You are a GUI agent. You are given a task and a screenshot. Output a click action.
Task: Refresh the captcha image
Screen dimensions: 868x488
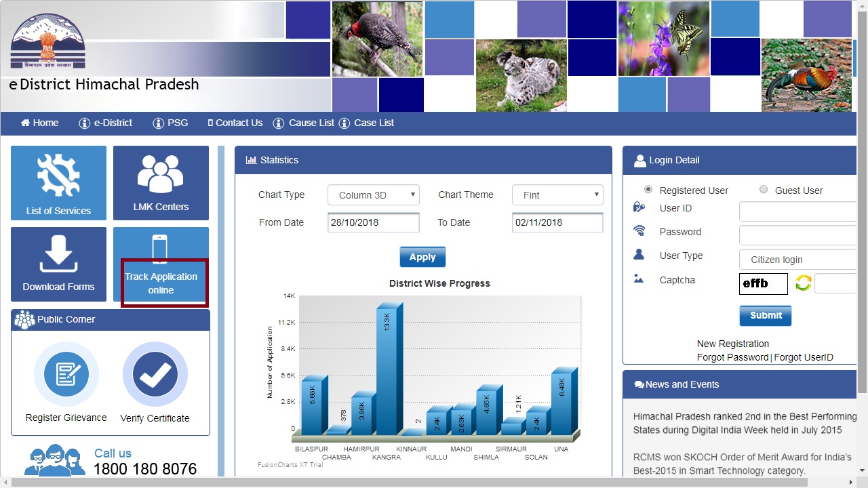click(803, 283)
